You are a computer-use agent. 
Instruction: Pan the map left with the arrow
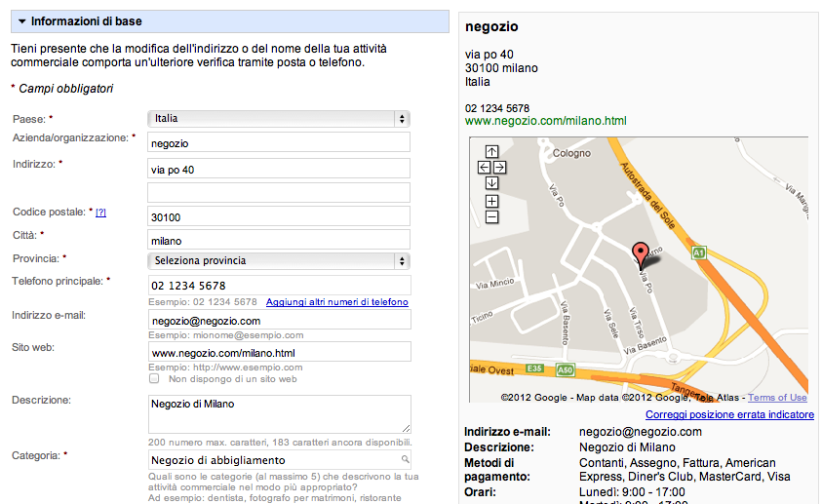click(x=484, y=168)
